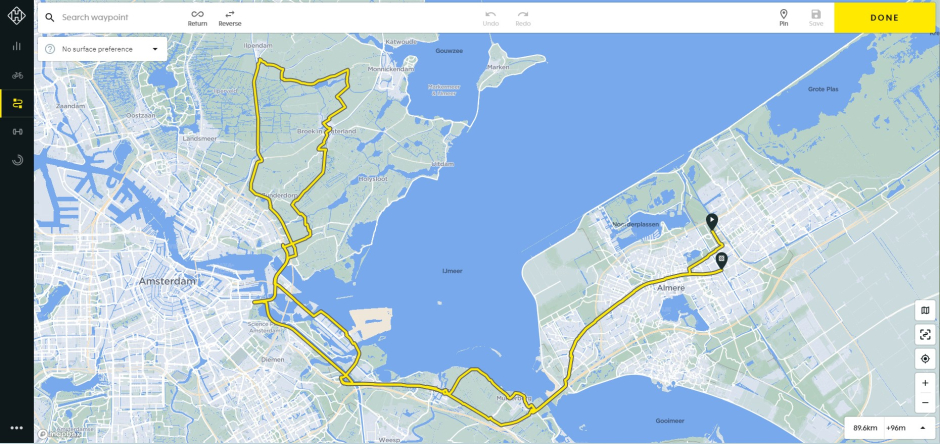Switch map style with map icon
This screenshot has width=940, height=444.
pyautogui.click(x=925, y=310)
